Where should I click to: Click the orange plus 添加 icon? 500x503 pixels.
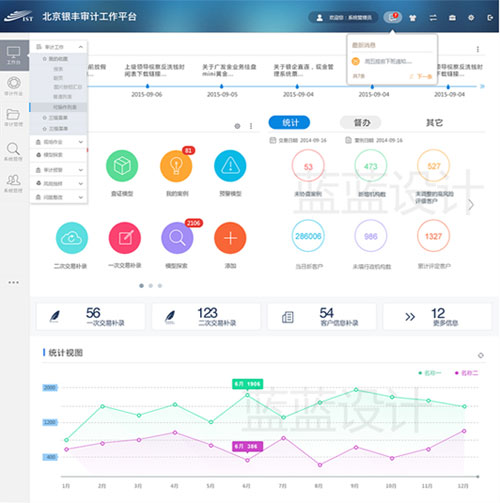[x=230, y=238]
